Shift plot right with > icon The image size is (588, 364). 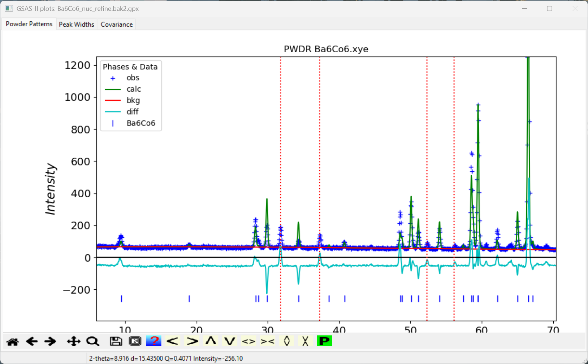coord(192,341)
